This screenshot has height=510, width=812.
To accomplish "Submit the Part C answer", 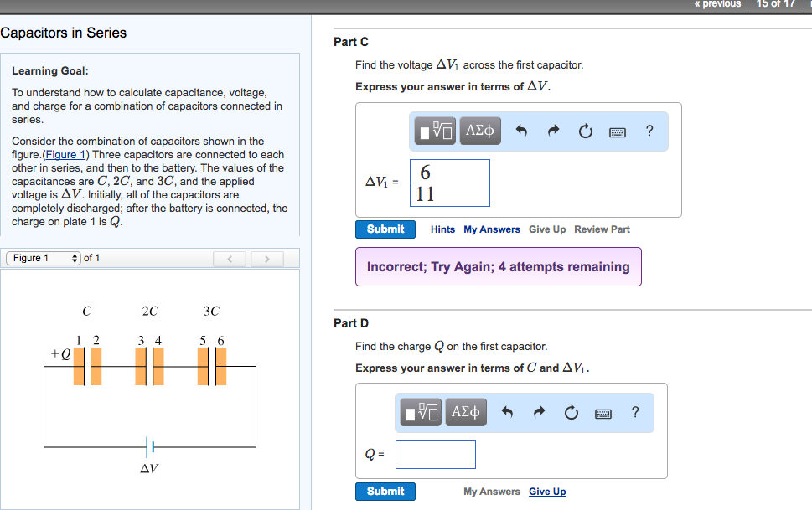I will (x=385, y=229).
